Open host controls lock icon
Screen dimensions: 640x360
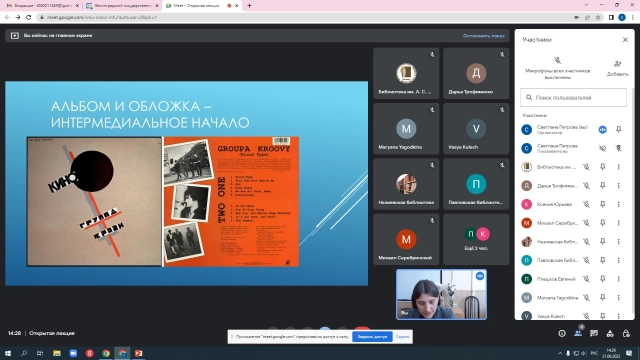coord(626,333)
